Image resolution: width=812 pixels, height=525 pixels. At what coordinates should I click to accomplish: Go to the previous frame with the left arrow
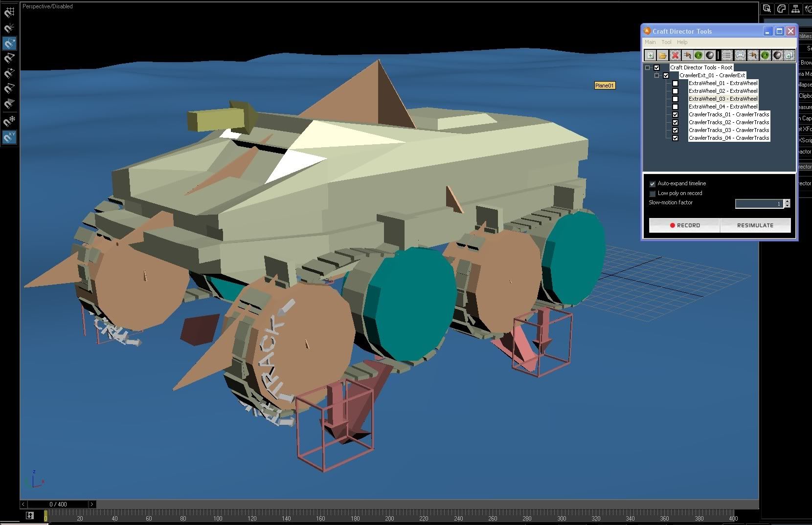click(23, 504)
